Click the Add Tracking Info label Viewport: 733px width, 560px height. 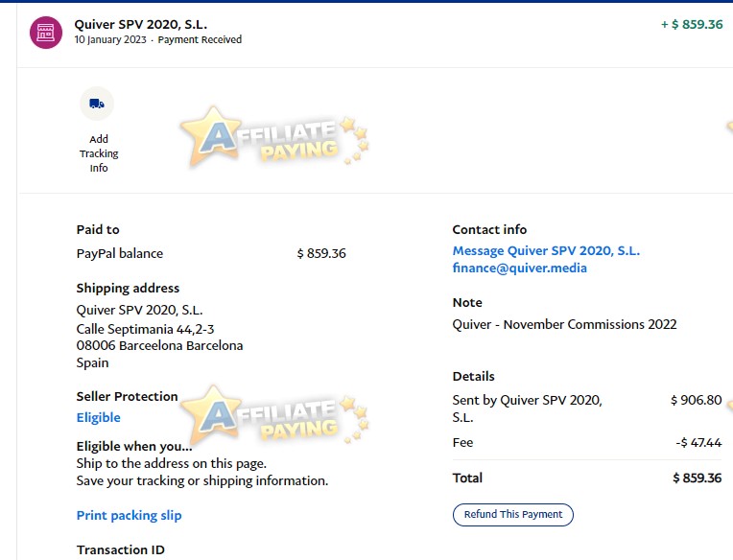pos(99,153)
